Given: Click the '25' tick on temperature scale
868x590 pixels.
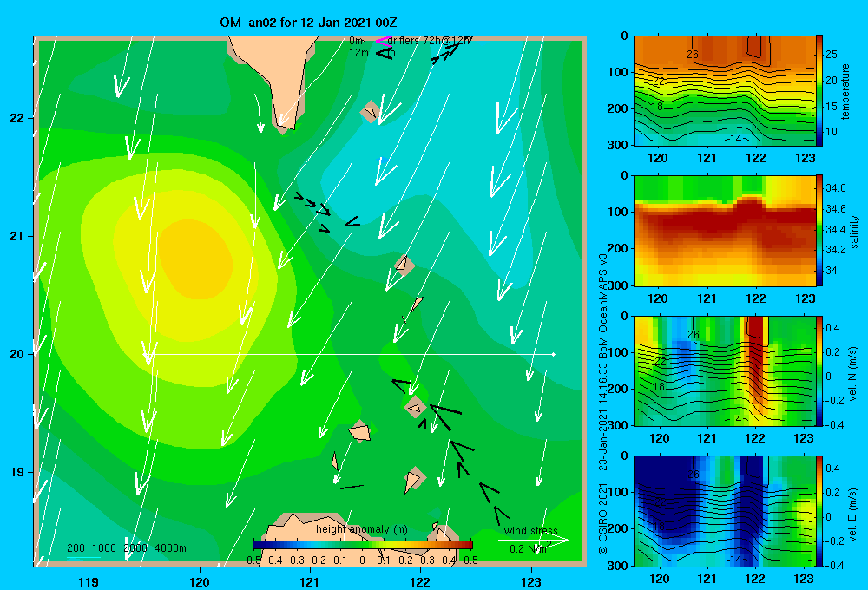Looking at the screenshot, I should (832, 55).
